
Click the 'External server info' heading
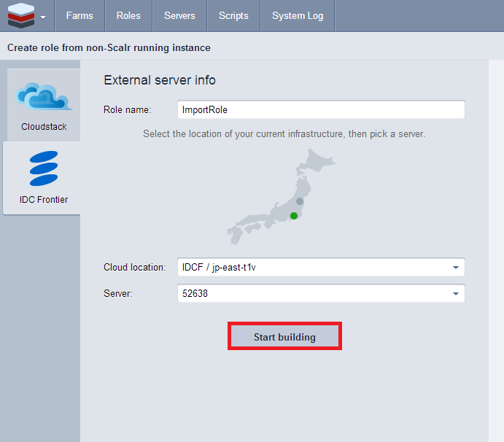tap(160, 80)
